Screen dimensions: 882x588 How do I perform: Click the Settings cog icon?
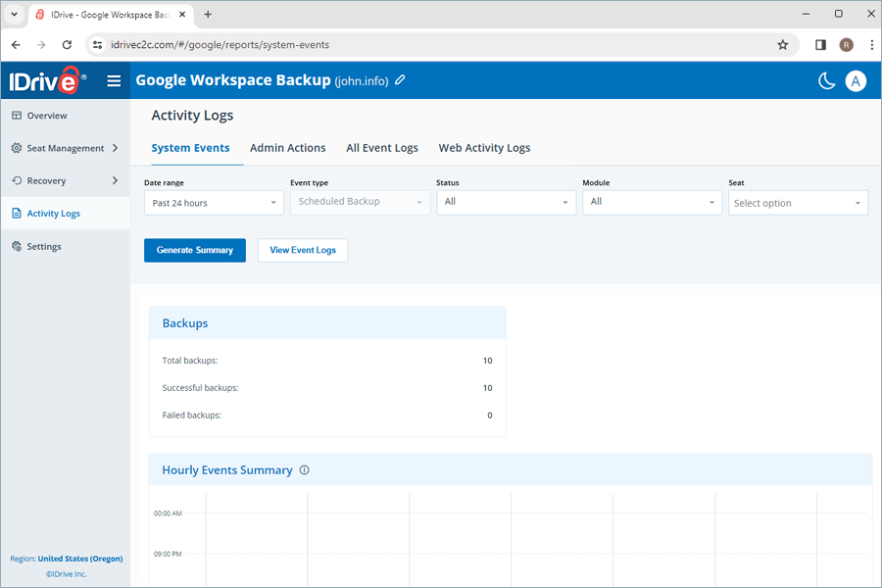[17, 246]
